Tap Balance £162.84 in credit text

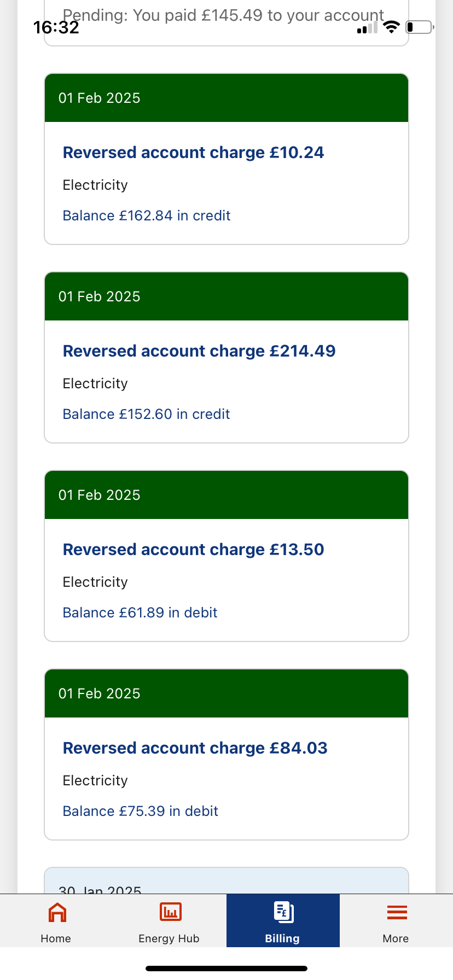pyautogui.click(x=147, y=215)
